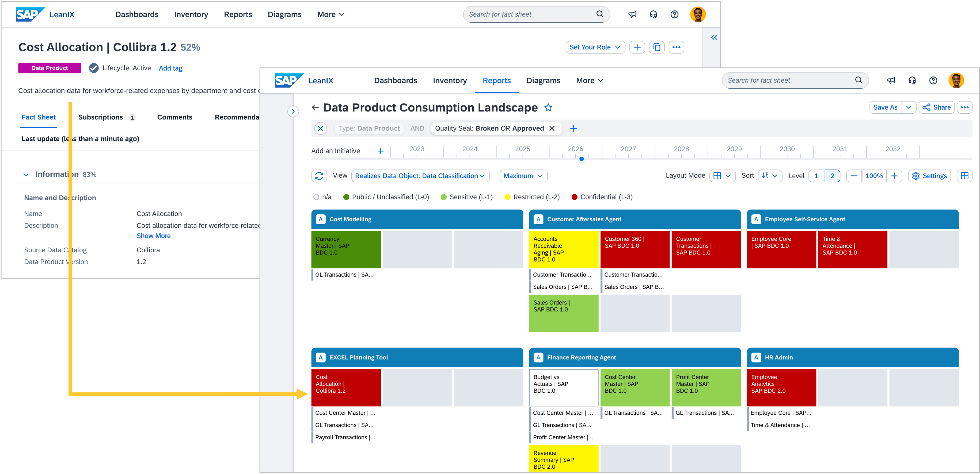This screenshot has height=474, width=980.
Task: Toggle the n/a legend entry
Action: [322, 197]
